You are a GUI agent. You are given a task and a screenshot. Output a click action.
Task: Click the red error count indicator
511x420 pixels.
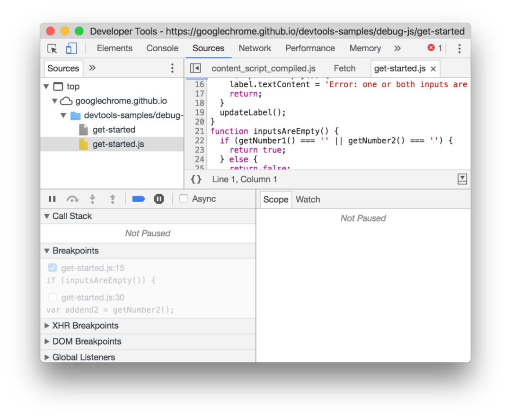click(x=435, y=48)
